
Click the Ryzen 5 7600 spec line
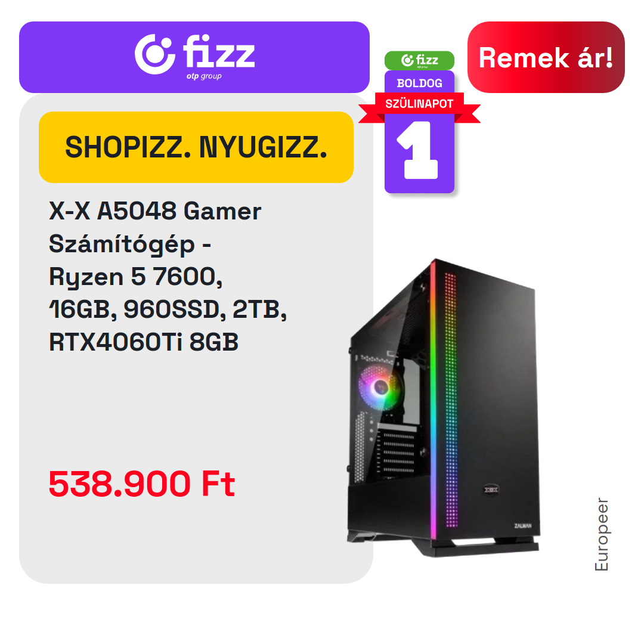(x=135, y=277)
